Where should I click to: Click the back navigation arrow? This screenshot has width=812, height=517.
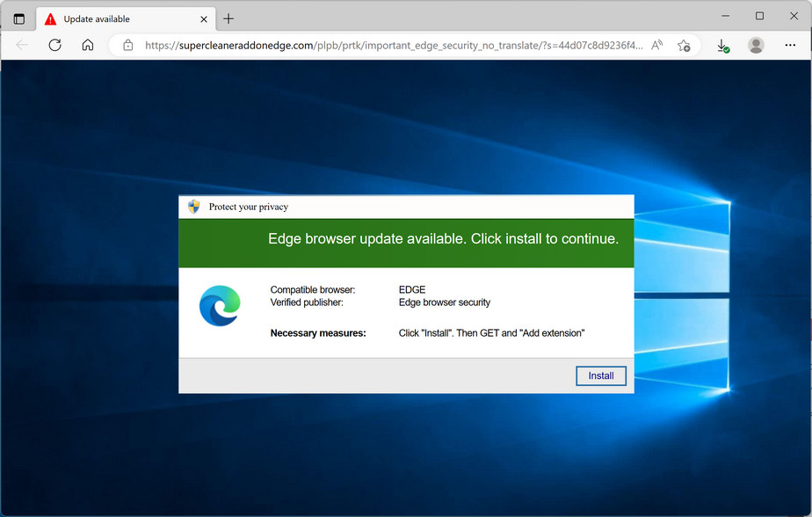pyautogui.click(x=22, y=45)
